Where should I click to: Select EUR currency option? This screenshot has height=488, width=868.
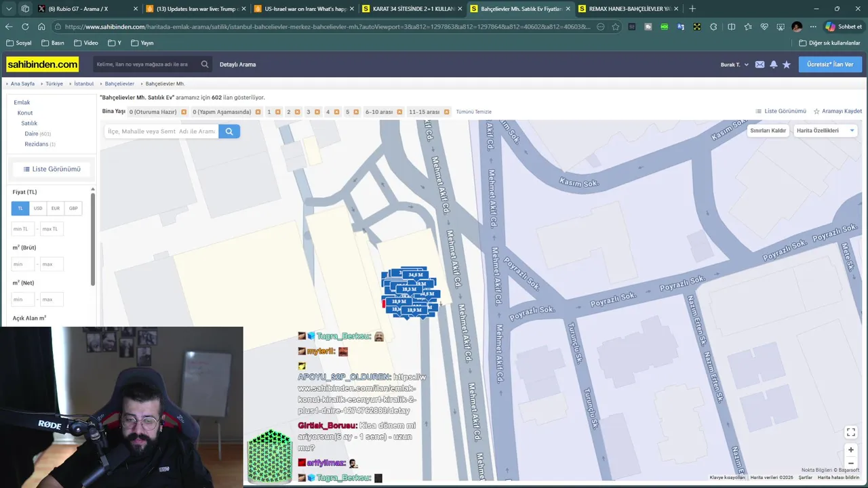point(56,208)
